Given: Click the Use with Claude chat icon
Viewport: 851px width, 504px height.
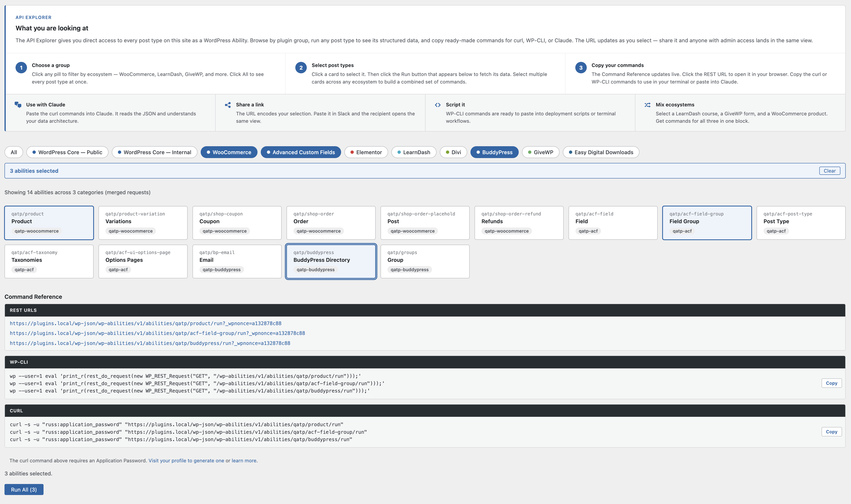Looking at the screenshot, I should (x=18, y=105).
